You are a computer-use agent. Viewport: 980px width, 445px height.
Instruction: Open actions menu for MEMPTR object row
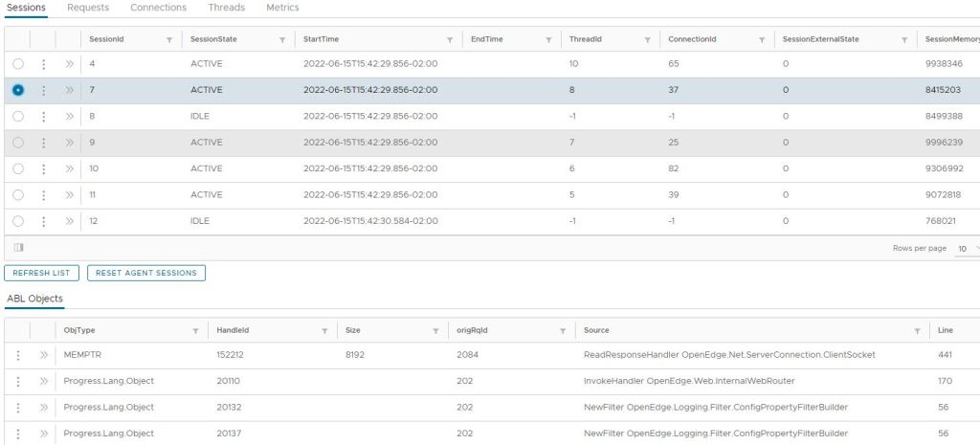pyautogui.click(x=18, y=355)
